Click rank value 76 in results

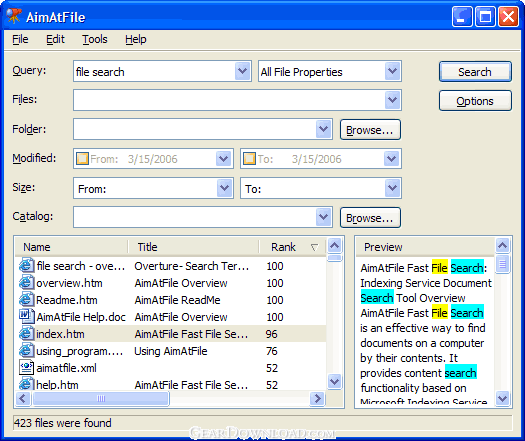tap(272, 351)
